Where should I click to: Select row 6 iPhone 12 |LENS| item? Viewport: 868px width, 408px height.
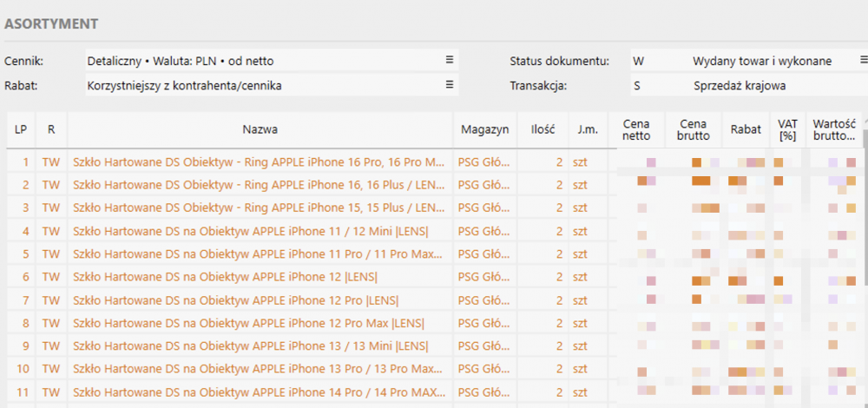226,277
